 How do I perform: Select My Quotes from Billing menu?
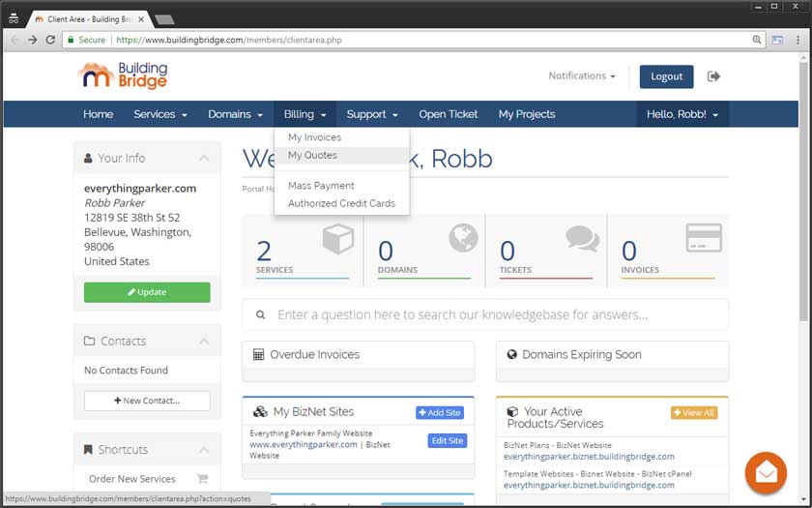(x=342, y=155)
